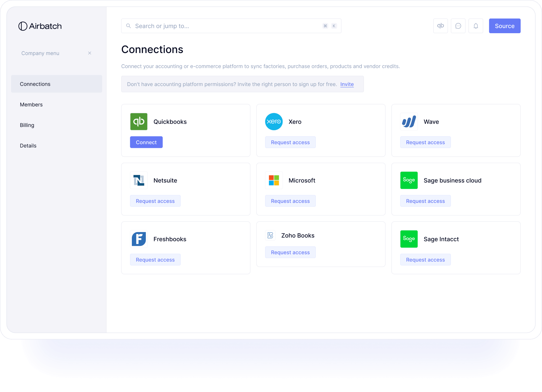Open the chat bubble icon

(x=458, y=26)
